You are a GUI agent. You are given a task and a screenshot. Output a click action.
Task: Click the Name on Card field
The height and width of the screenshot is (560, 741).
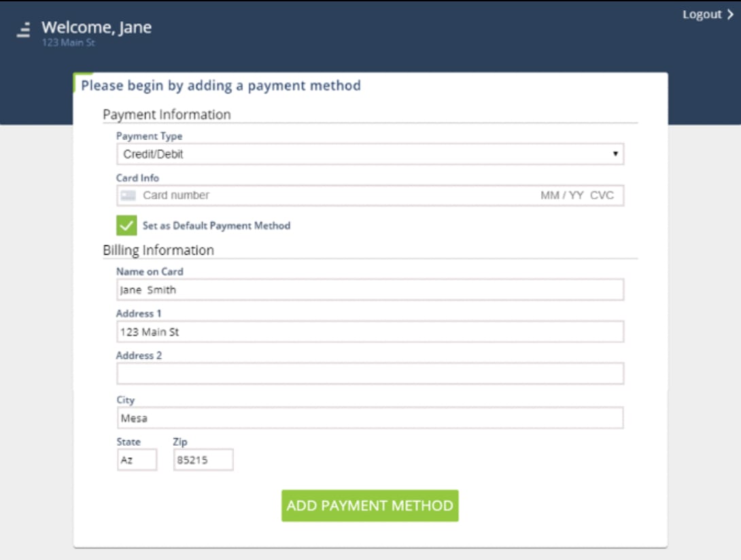click(x=370, y=290)
